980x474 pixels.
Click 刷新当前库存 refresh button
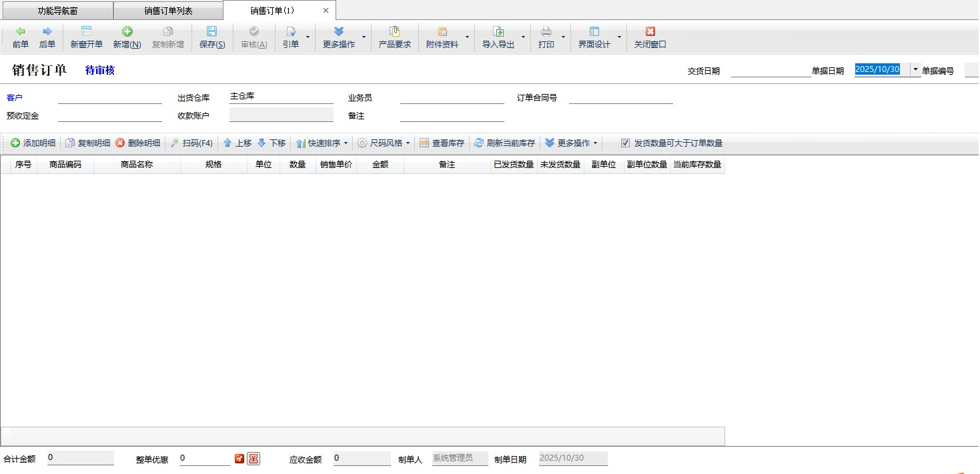[504, 143]
